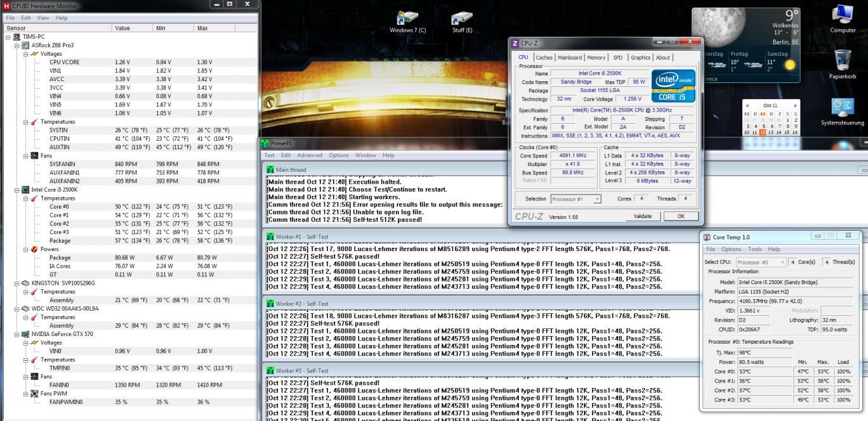Click Core Temp title bar thermometer icon
The width and height of the screenshot is (868, 421).
[707, 236]
